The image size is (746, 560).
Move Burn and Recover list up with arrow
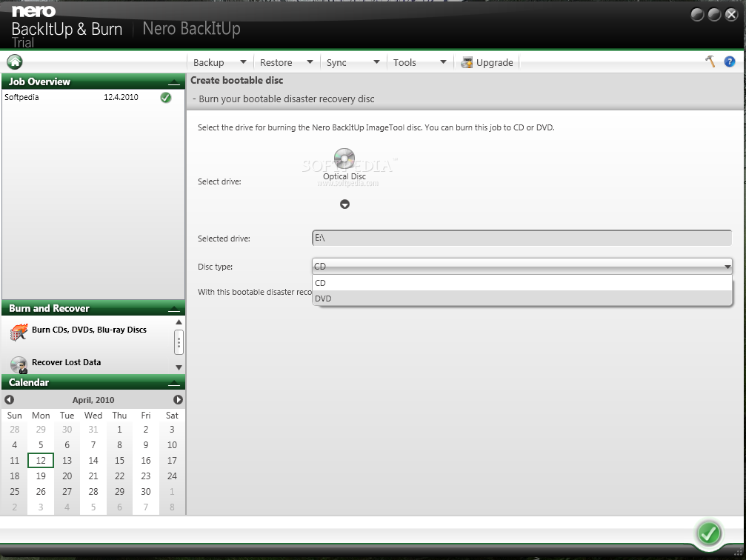click(179, 322)
